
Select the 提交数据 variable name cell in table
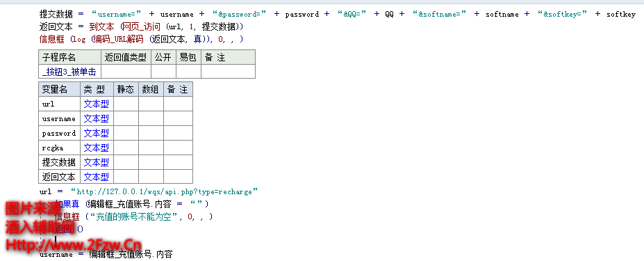point(60,162)
